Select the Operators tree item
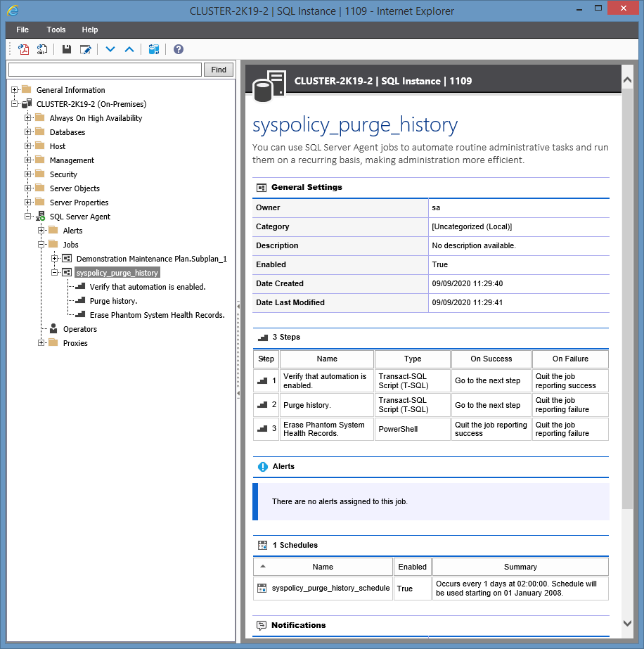The height and width of the screenshot is (649, 644). coord(79,329)
